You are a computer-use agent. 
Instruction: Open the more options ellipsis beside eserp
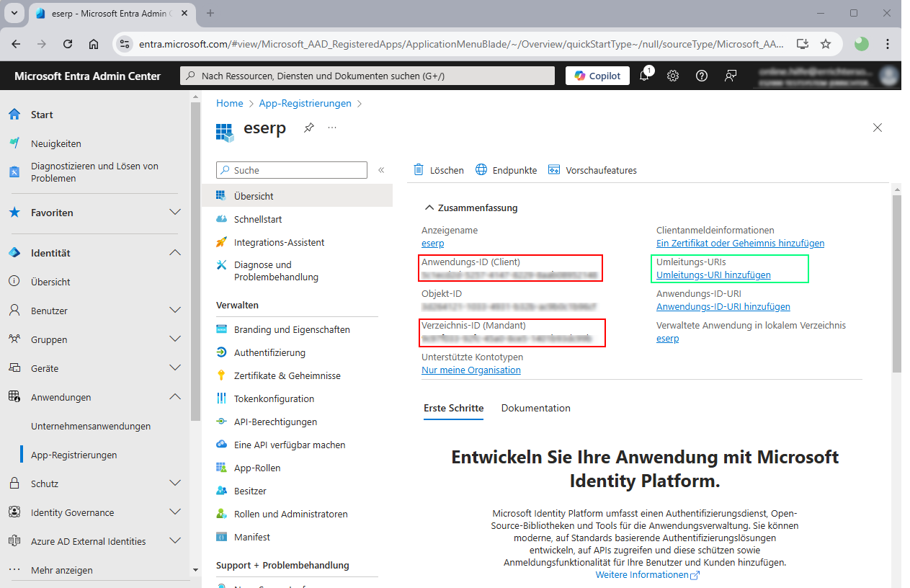click(x=332, y=128)
